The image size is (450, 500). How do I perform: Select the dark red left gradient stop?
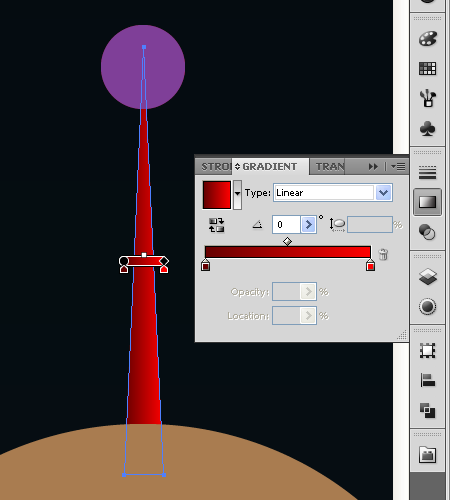coord(205,266)
